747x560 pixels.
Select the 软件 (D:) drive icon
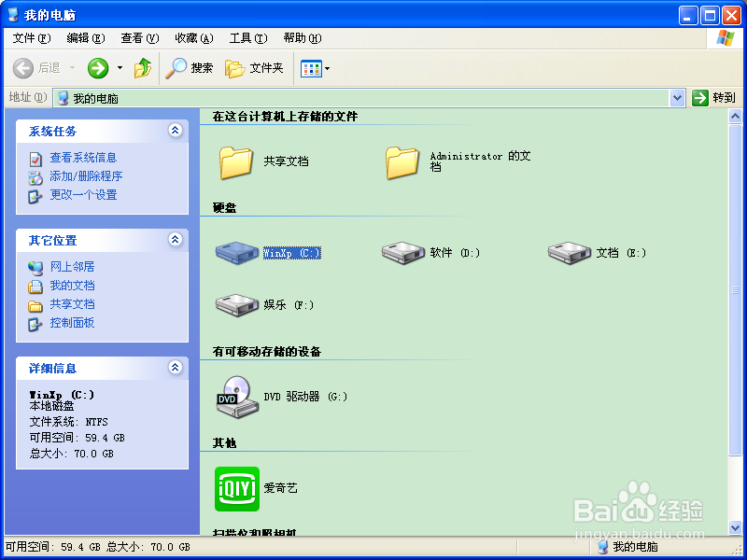[403, 252]
